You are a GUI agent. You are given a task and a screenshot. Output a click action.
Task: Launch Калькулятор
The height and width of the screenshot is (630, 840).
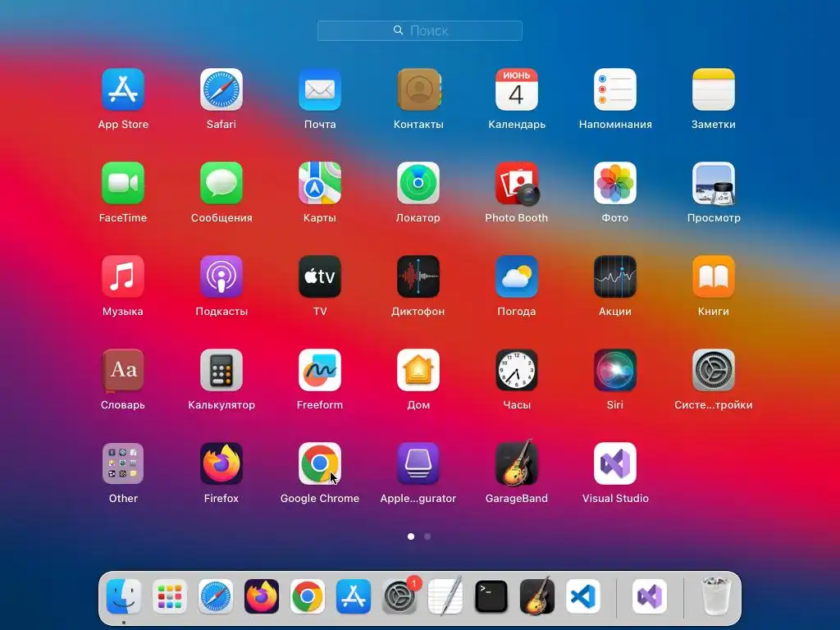[221, 370]
